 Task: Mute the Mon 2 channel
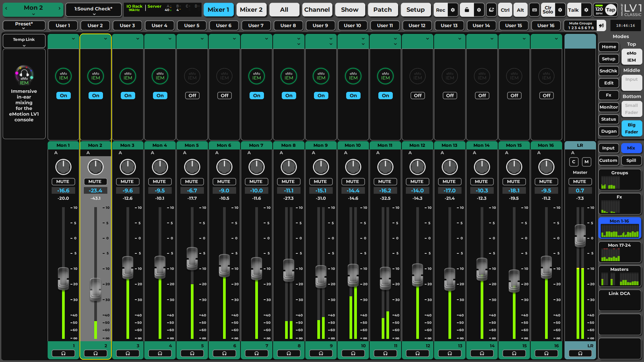coord(95,181)
